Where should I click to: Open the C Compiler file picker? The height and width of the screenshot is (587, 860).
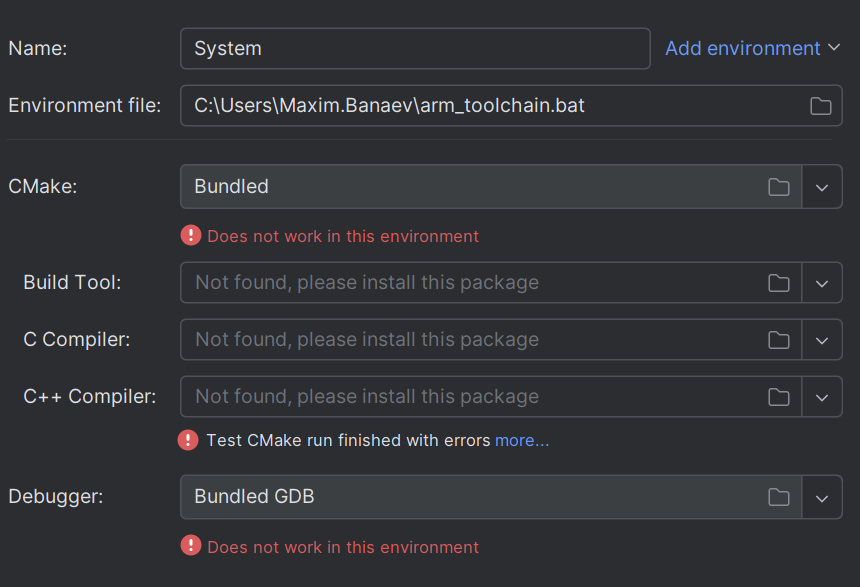(x=779, y=339)
